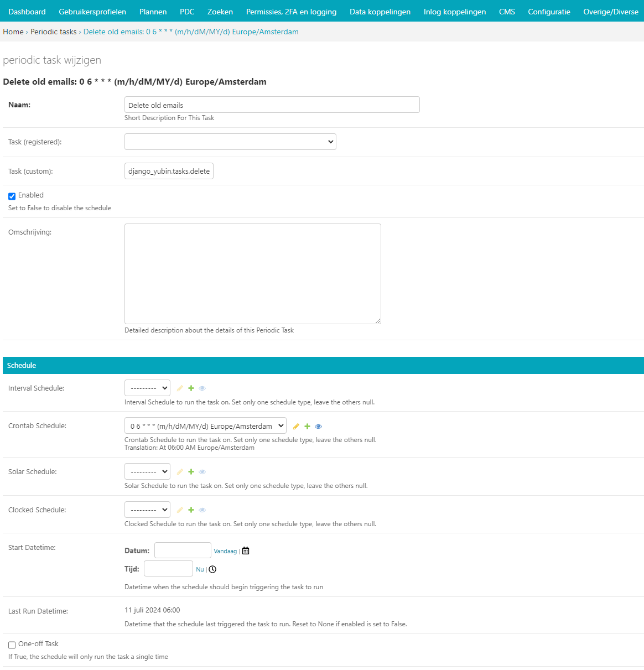Click the Vandaag link to set today's date
The image size is (644, 670).
(225, 551)
